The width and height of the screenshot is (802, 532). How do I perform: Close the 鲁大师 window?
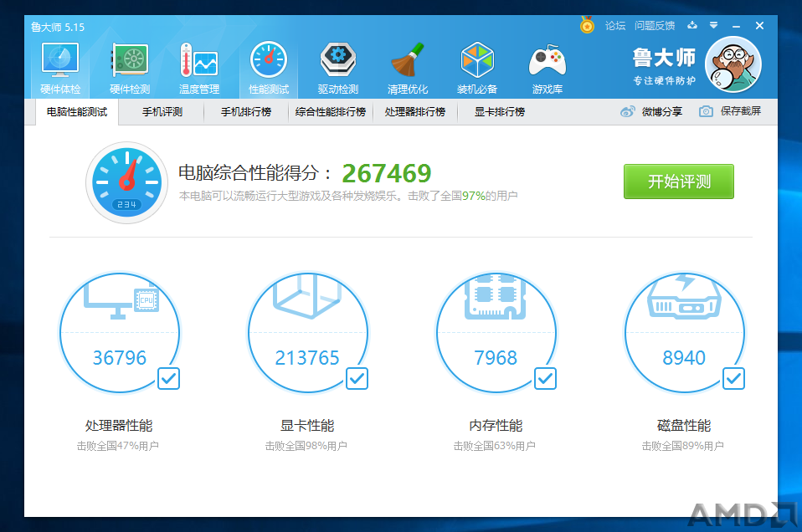[x=759, y=26]
